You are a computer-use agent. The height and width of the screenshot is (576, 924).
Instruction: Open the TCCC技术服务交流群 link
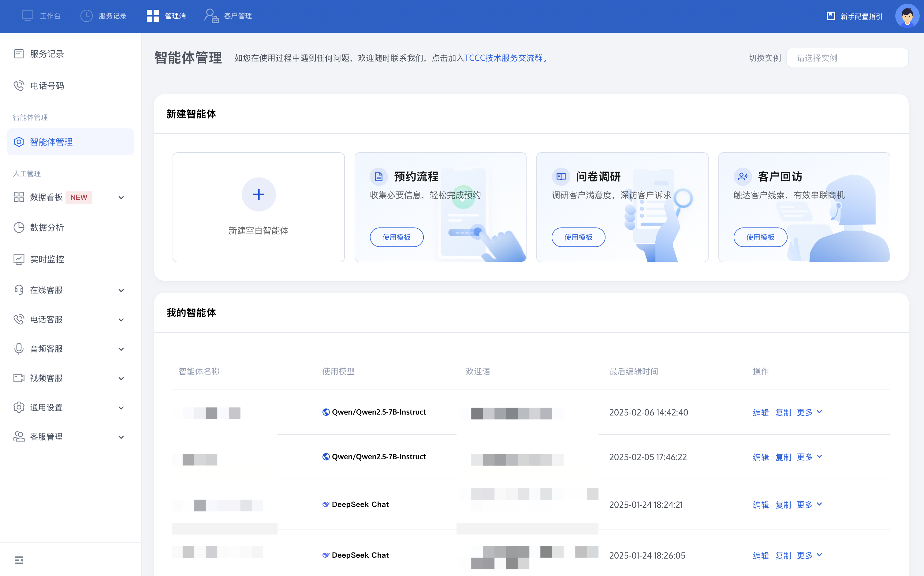pos(503,58)
